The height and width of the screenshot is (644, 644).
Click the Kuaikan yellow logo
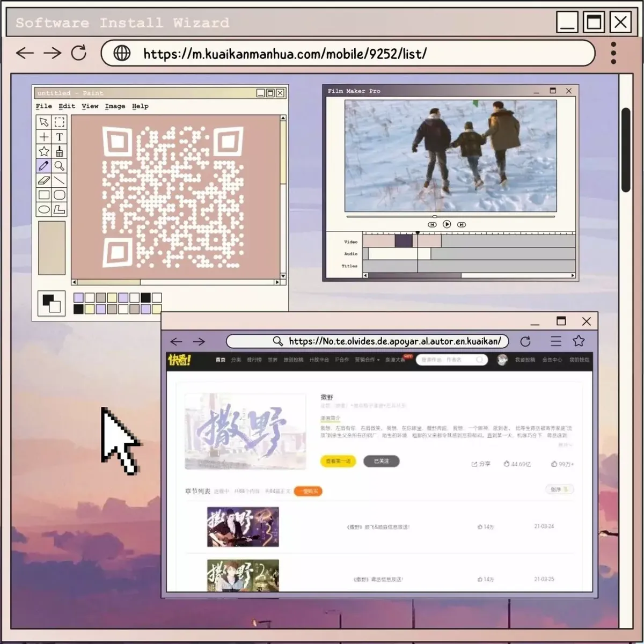click(179, 360)
